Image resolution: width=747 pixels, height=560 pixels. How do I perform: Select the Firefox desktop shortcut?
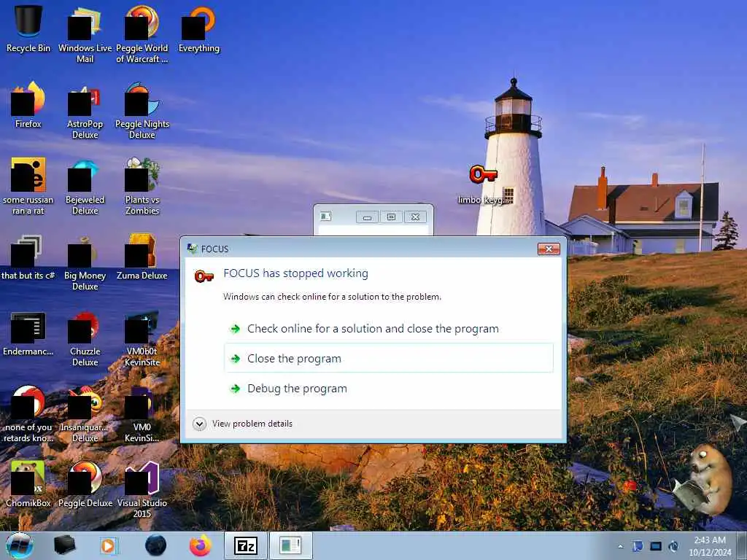(x=28, y=105)
